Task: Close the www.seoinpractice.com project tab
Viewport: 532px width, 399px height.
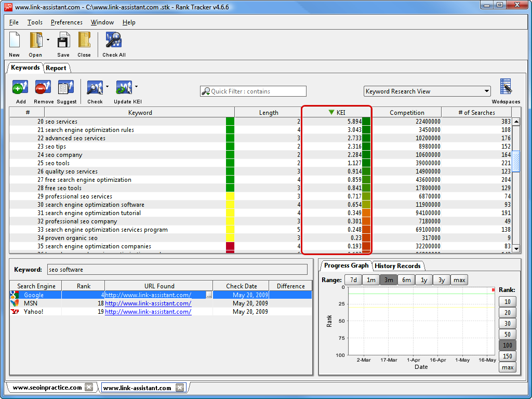Action: pyautogui.click(x=88, y=387)
